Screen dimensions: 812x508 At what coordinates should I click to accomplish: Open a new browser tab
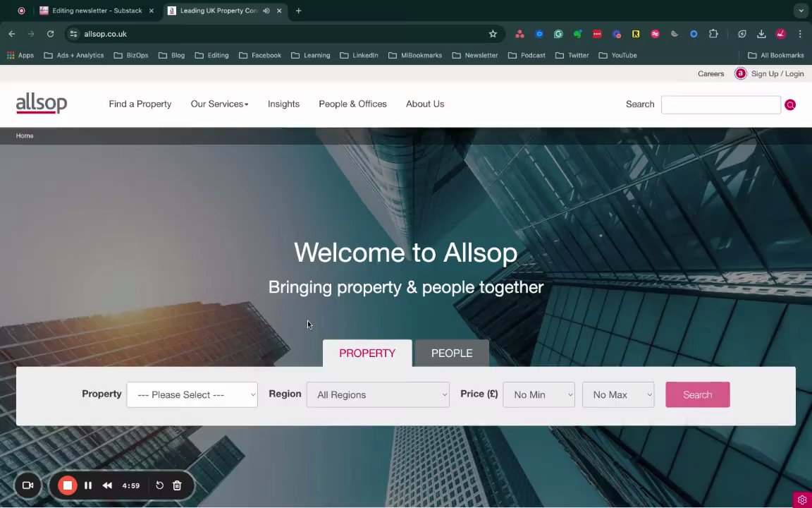tap(298, 11)
